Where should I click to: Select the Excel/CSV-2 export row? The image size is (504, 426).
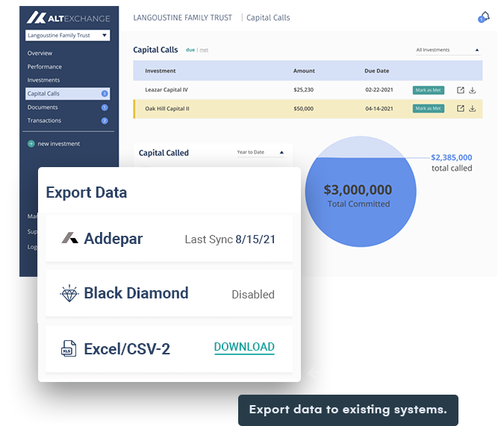(x=169, y=349)
